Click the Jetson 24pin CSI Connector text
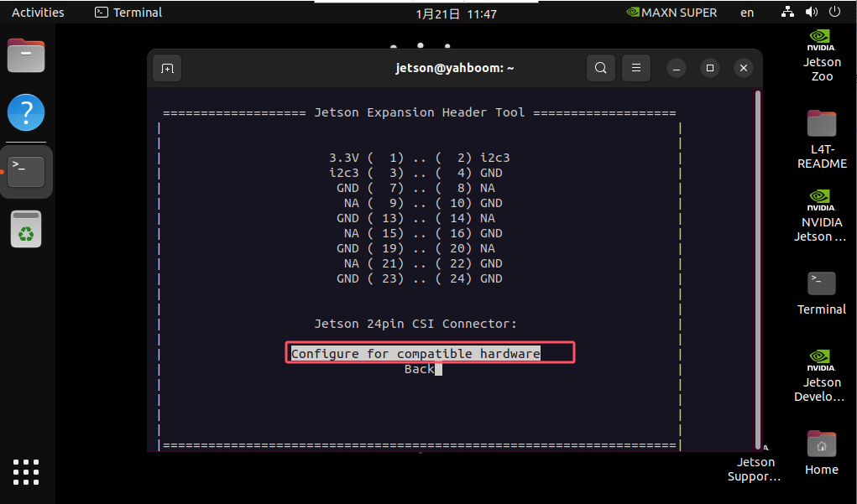Screen dimensions: 857x504 point(415,324)
